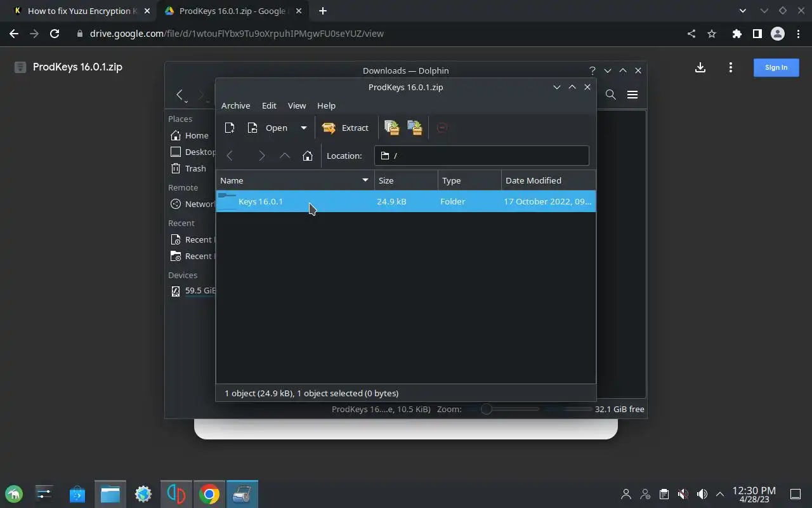Click the second add files icon beside it
The width and height of the screenshot is (812, 508).
415,128
